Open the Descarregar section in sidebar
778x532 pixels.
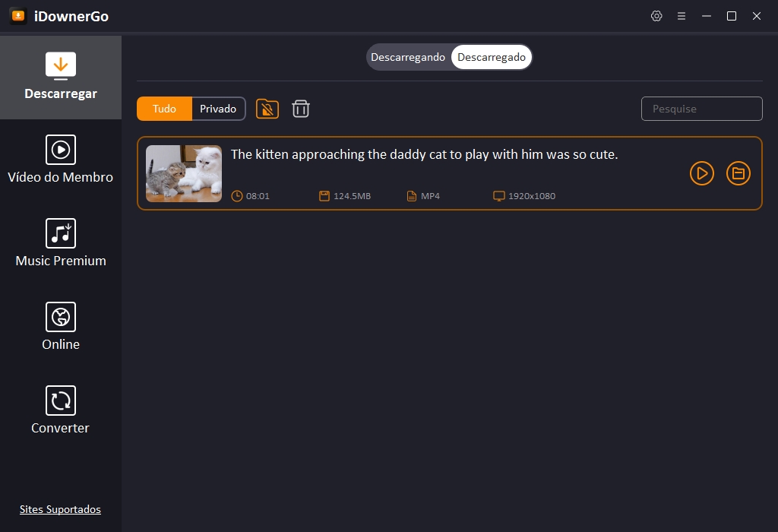pos(61,78)
